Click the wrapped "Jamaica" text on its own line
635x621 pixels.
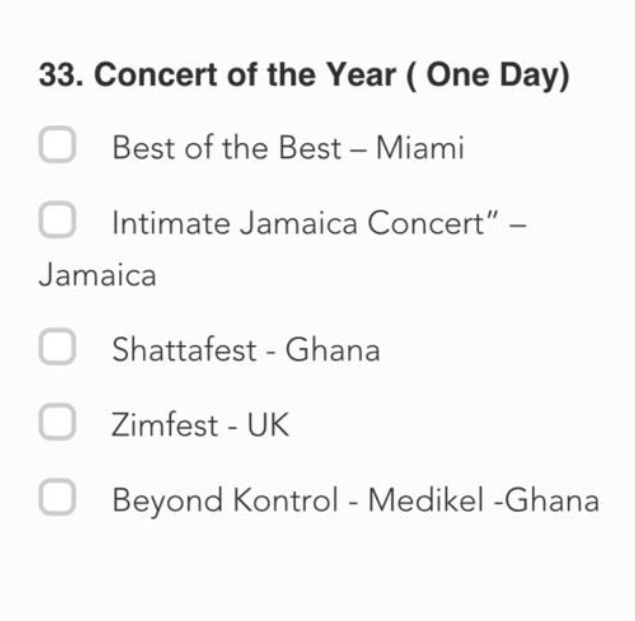coord(97,275)
